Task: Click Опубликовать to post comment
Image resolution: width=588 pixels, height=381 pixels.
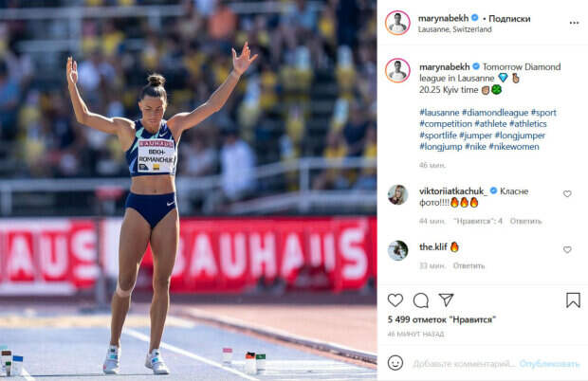Action: point(549,363)
